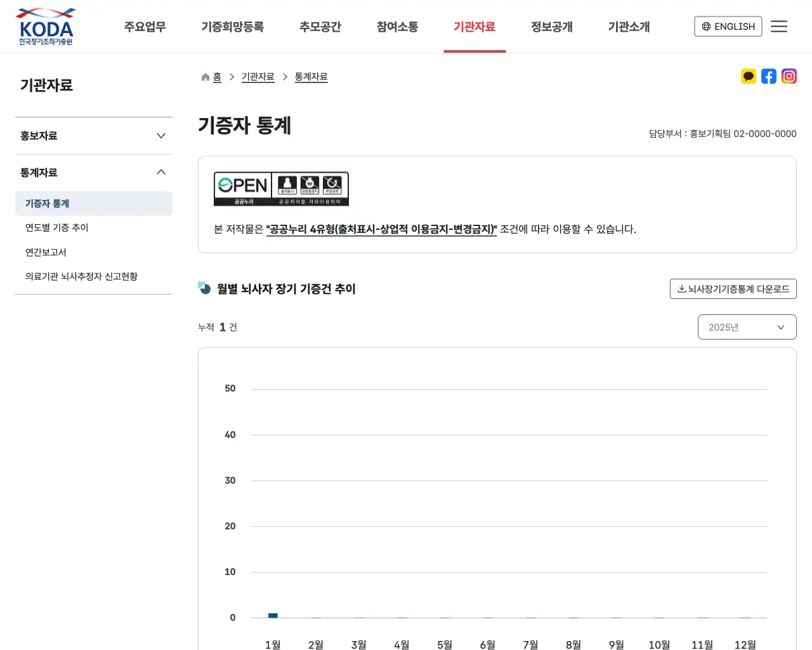Open the Instagram icon

(789, 76)
